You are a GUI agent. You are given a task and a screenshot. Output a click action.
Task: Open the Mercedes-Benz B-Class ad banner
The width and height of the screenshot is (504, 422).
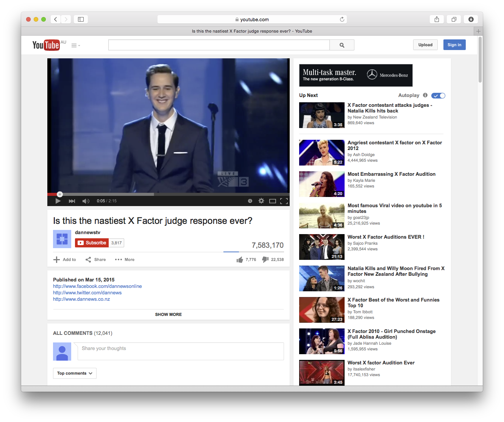tap(356, 75)
